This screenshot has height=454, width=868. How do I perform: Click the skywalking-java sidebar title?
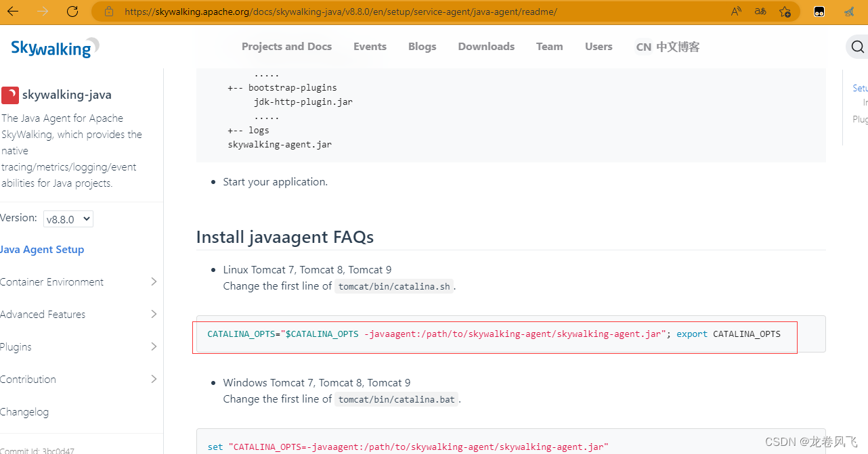click(66, 95)
